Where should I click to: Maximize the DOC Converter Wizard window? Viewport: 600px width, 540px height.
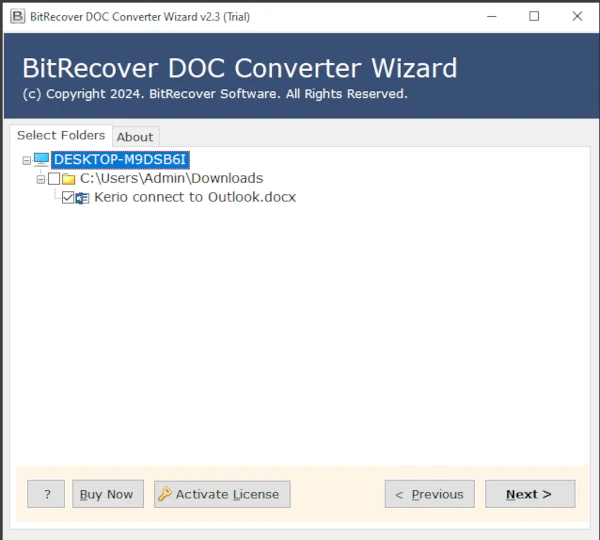tap(534, 16)
